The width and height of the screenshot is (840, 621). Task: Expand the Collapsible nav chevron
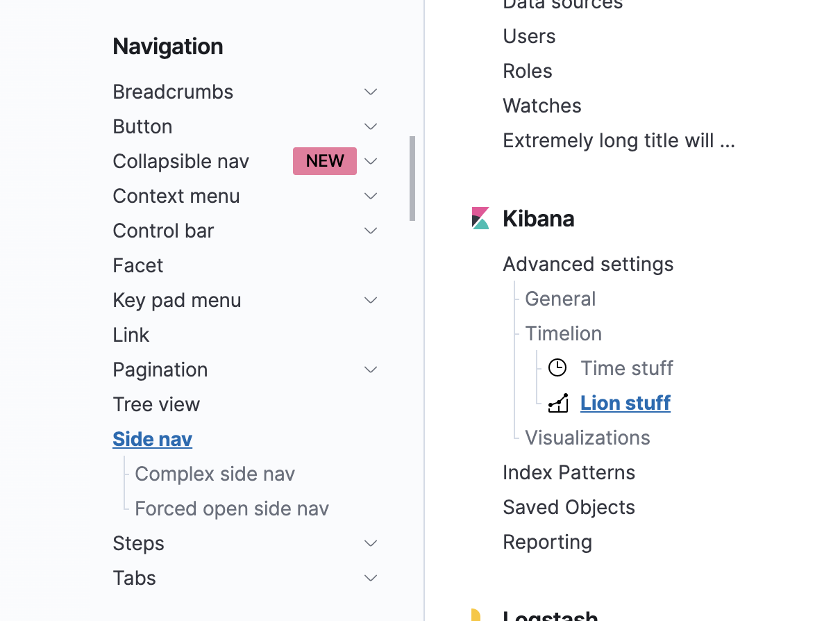point(371,161)
